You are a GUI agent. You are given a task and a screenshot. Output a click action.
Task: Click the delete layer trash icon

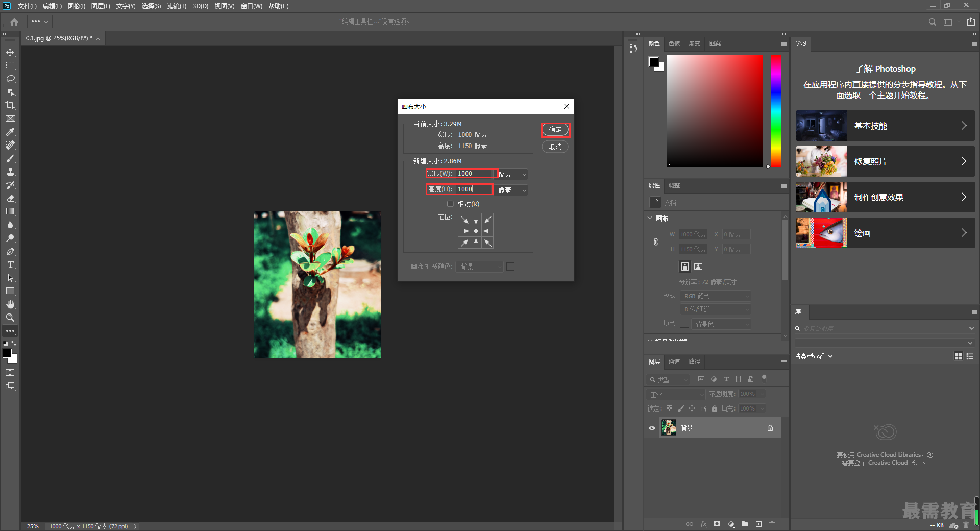(x=772, y=524)
